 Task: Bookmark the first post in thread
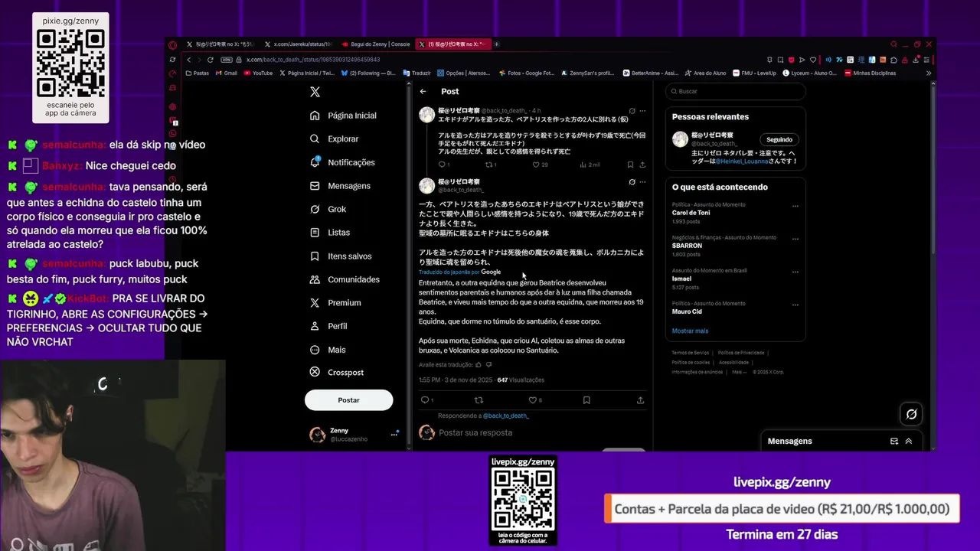point(630,165)
